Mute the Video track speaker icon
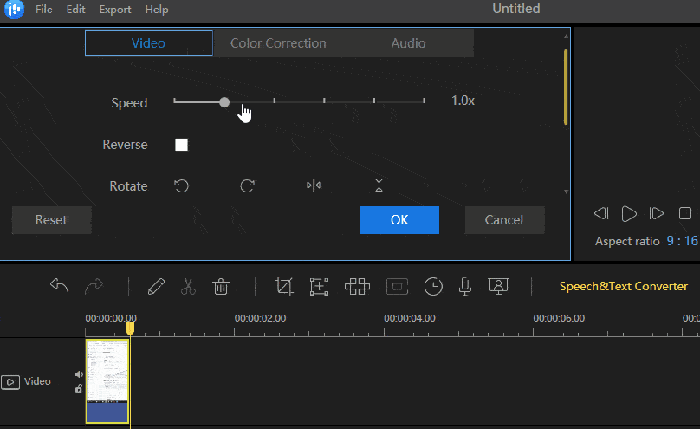700x429 pixels. (x=79, y=375)
